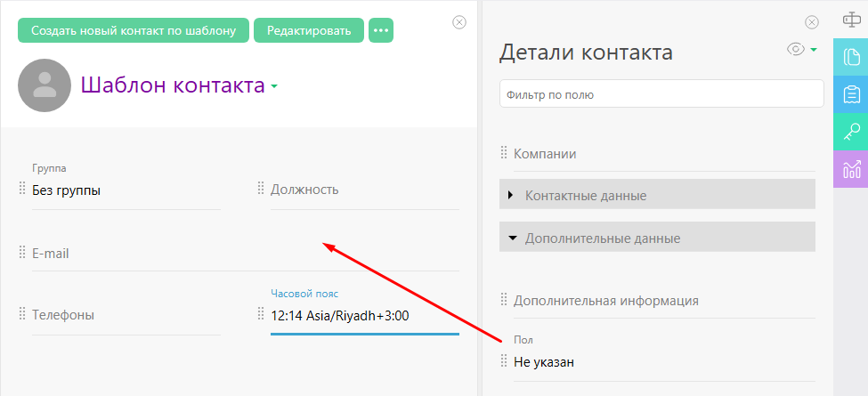This screenshot has height=396, width=868.
Task: Click drag handle of 'Пол' field
Action: tap(504, 361)
